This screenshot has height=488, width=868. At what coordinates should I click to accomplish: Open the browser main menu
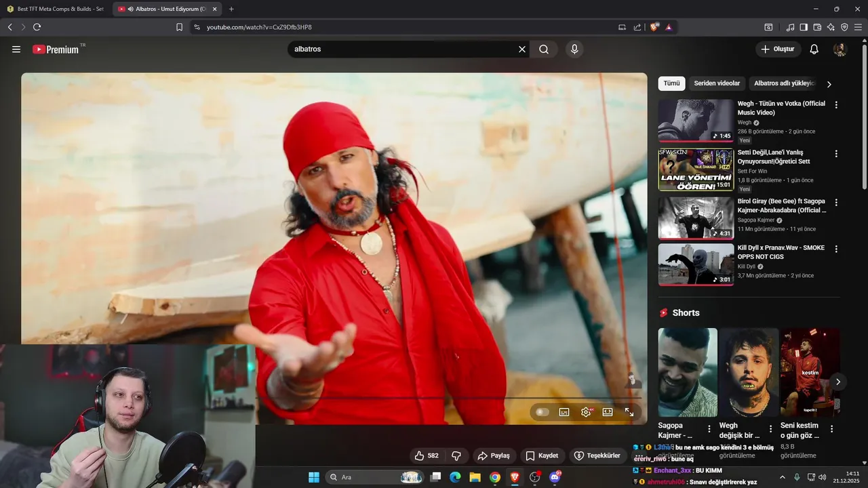[858, 27]
